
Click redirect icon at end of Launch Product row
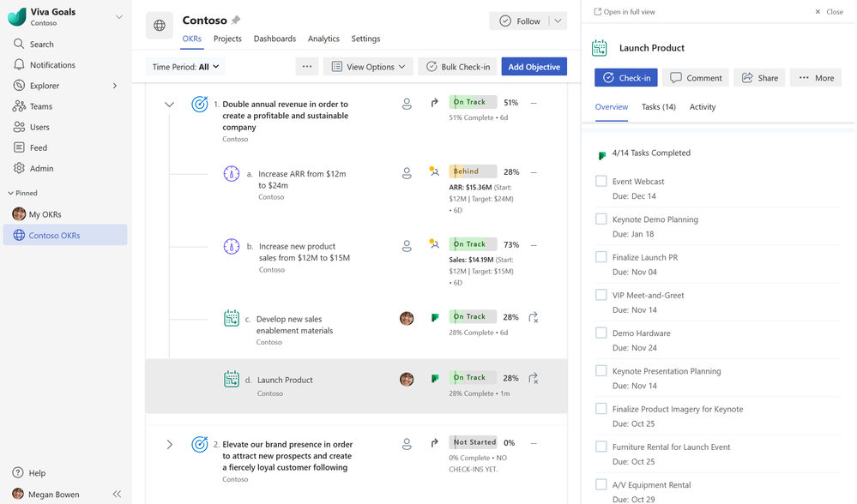tap(534, 378)
